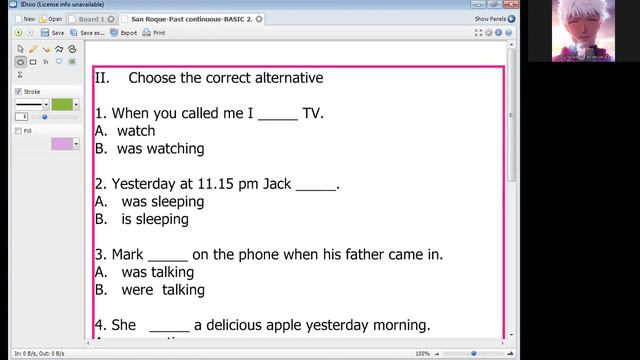Close the San Roque-Past continuous tab

pyautogui.click(x=259, y=19)
